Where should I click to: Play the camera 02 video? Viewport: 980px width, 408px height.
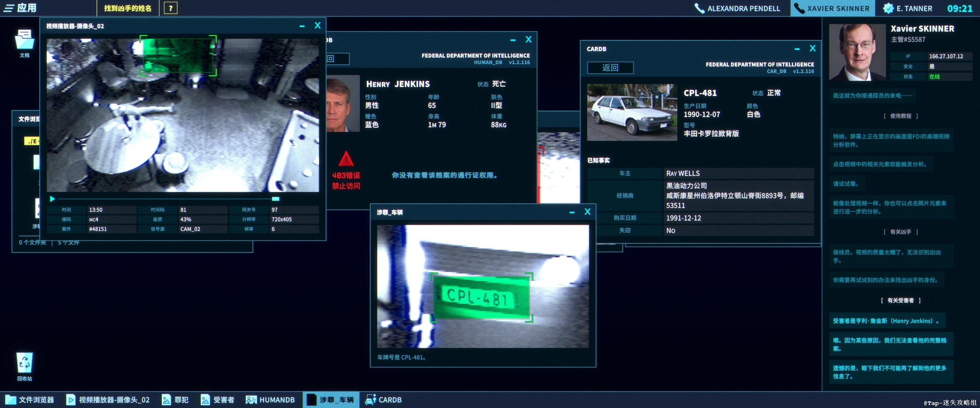click(52, 199)
